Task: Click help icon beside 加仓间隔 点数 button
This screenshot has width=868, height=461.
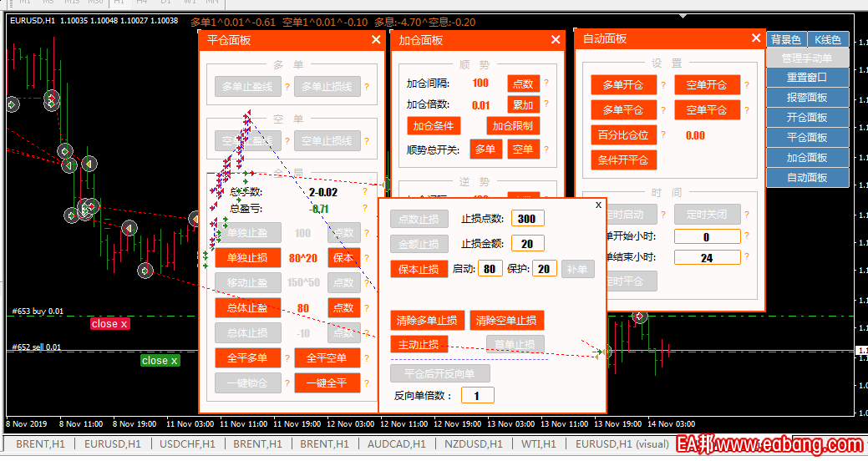Action: (546, 84)
